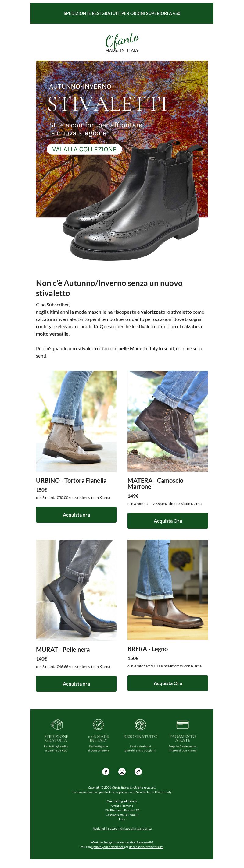The width and height of the screenshot is (244, 868).
Task: Open the MATERA suede boot photo
Action: [x=168, y=421]
